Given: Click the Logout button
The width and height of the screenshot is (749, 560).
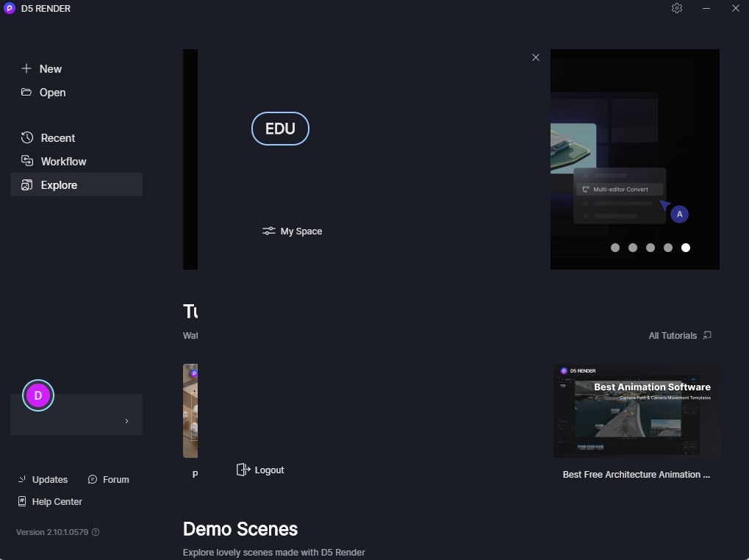Looking at the screenshot, I should point(260,470).
